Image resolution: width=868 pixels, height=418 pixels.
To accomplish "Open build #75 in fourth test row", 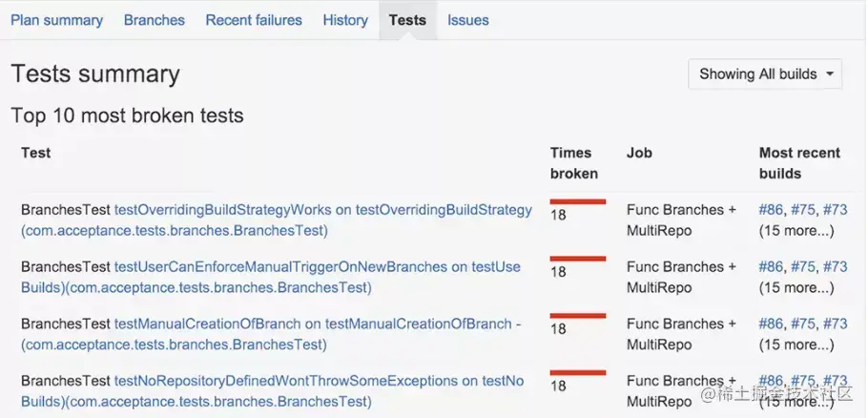I will (803, 382).
